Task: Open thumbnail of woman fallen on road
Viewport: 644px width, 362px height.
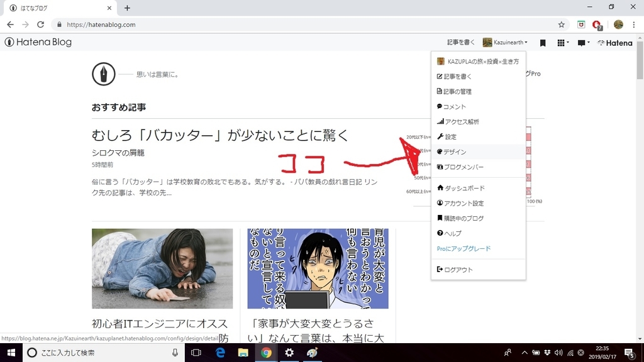Action: pos(162,268)
